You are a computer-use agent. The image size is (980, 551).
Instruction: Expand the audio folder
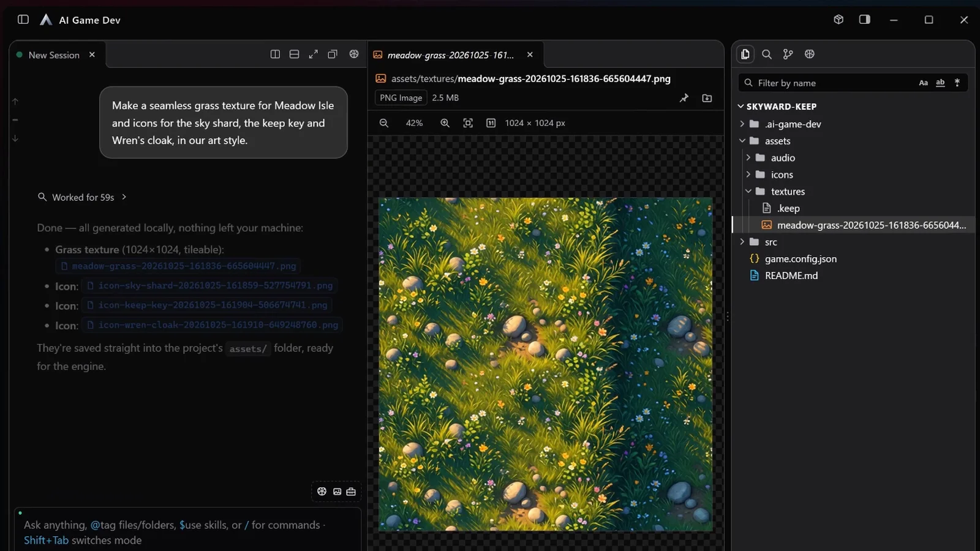pos(748,157)
